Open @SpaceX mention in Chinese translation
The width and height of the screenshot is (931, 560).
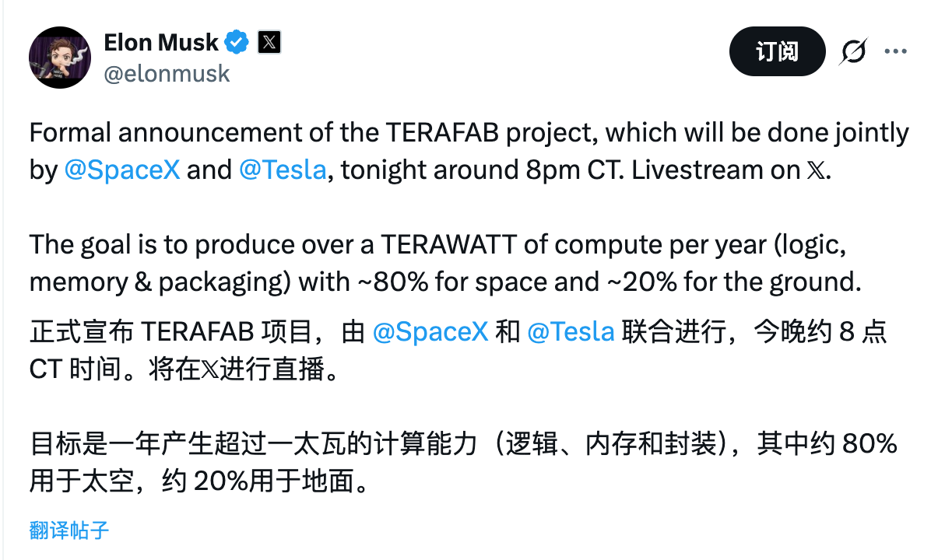tap(430, 332)
